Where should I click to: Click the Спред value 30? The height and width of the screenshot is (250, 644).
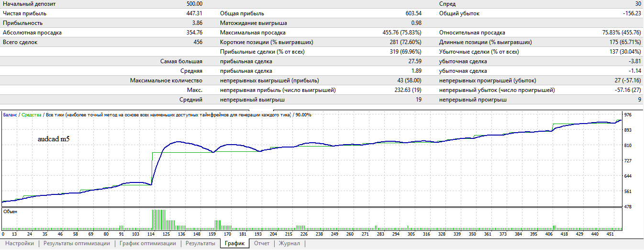pyautogui.click(x=638, y=4)
